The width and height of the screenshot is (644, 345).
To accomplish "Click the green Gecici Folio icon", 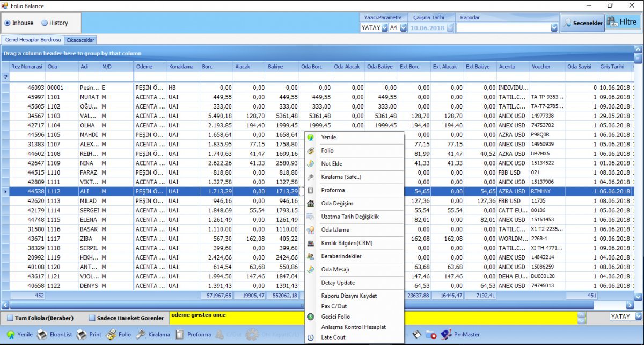I will [310, 317].
